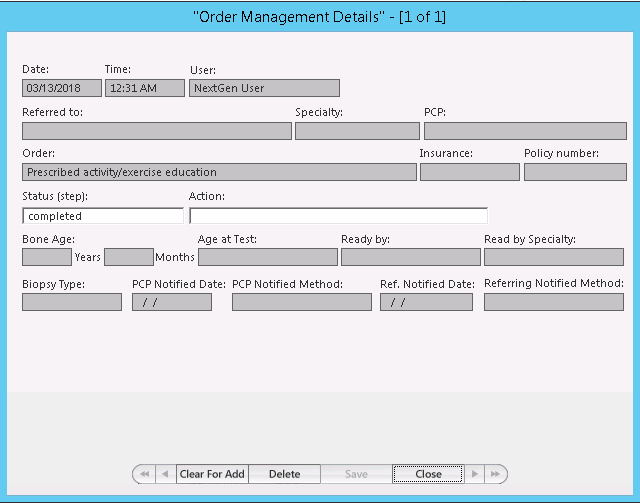
Task: Click the Bone Age Months field
Action: click(129, 257)
